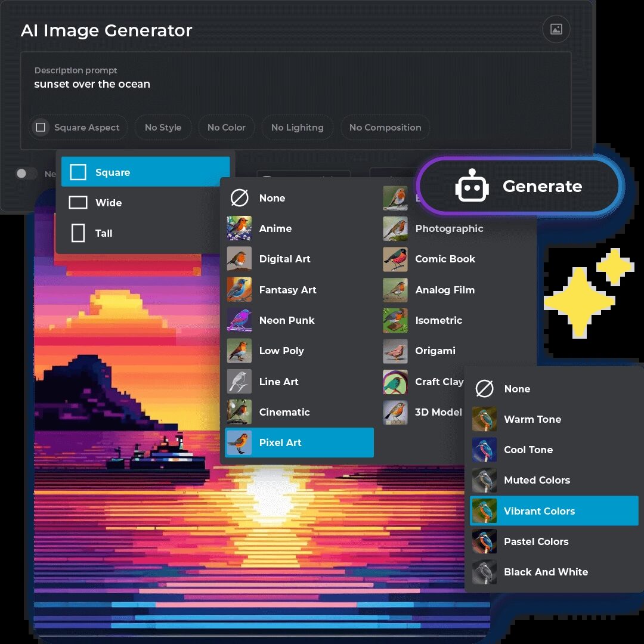
Task: Click the No Composition pill button
Action: click(x=385, y=128)
